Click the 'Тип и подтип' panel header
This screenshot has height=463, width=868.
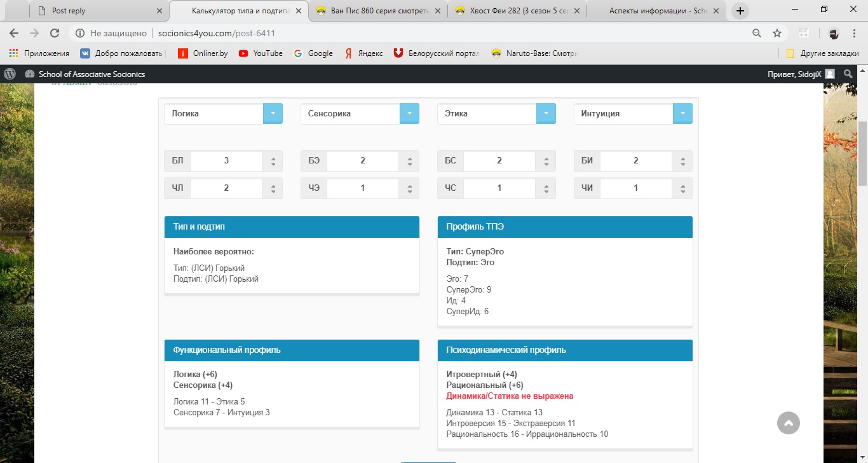point(292,227)
